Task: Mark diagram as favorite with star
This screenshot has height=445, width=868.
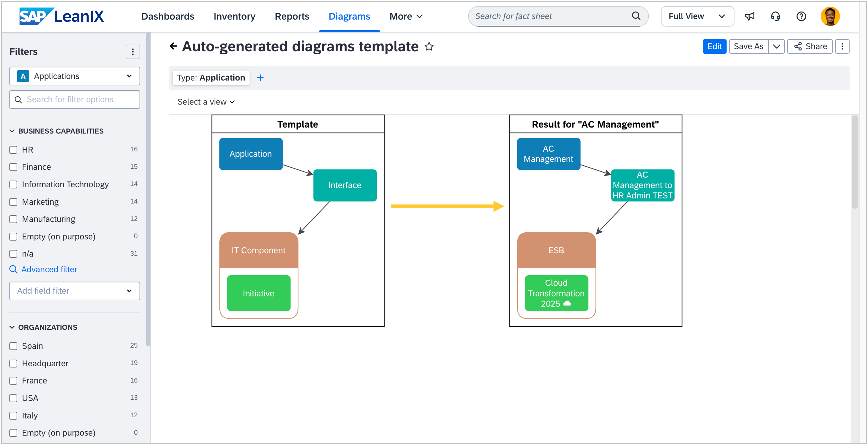Action: 429,47
